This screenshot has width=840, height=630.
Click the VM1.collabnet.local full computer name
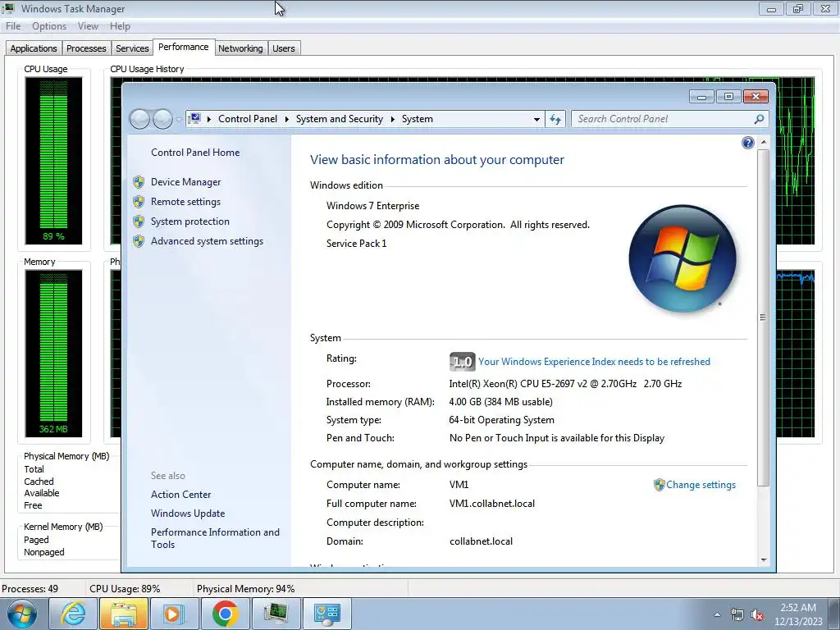492,504
